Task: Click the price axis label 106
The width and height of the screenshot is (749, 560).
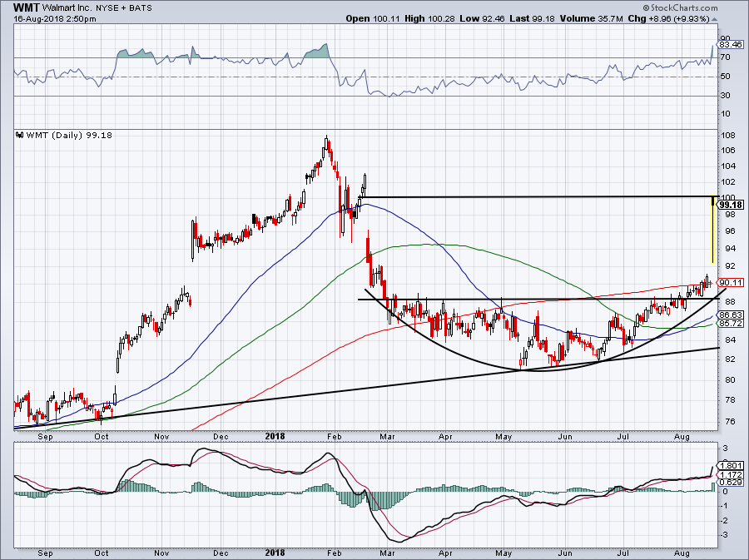Action: 728,151
